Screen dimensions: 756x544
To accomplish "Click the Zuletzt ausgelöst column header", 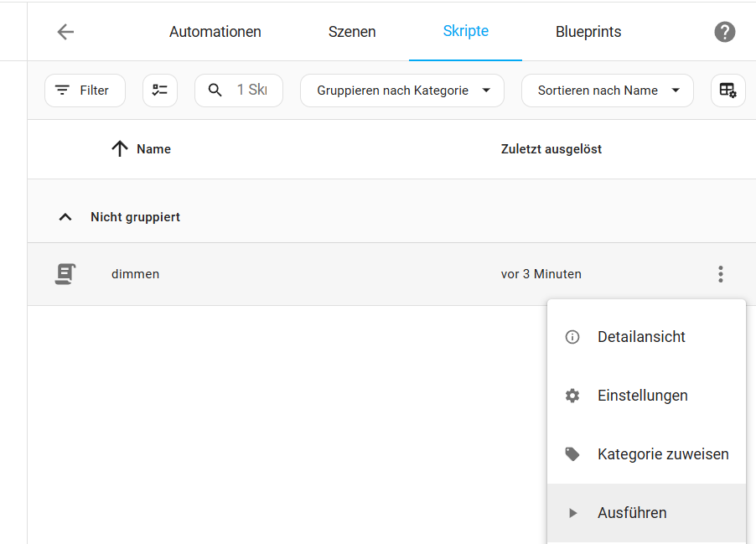I will pos(551,149).
